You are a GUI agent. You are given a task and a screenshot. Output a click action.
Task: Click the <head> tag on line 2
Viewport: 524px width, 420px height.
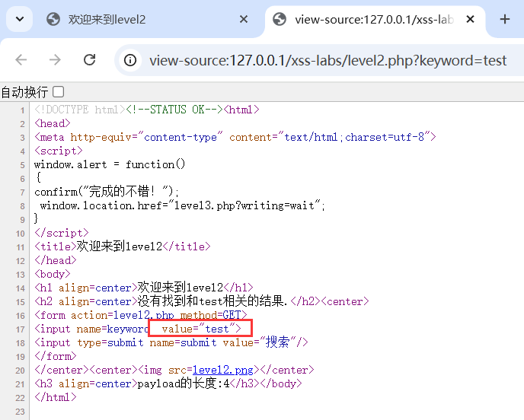(53, 123)
